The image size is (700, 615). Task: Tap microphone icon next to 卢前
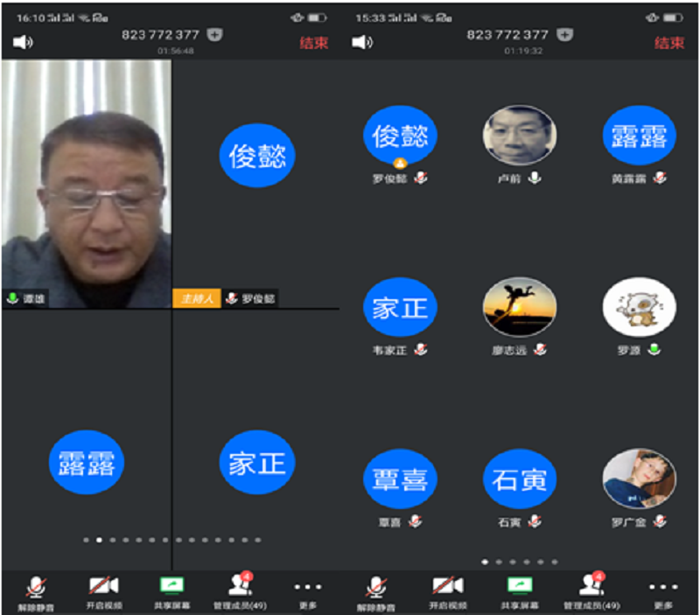535,178
